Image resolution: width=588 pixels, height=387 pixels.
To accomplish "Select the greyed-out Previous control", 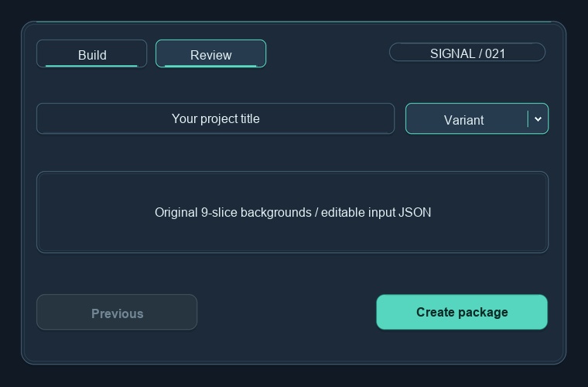I will 117,312.
